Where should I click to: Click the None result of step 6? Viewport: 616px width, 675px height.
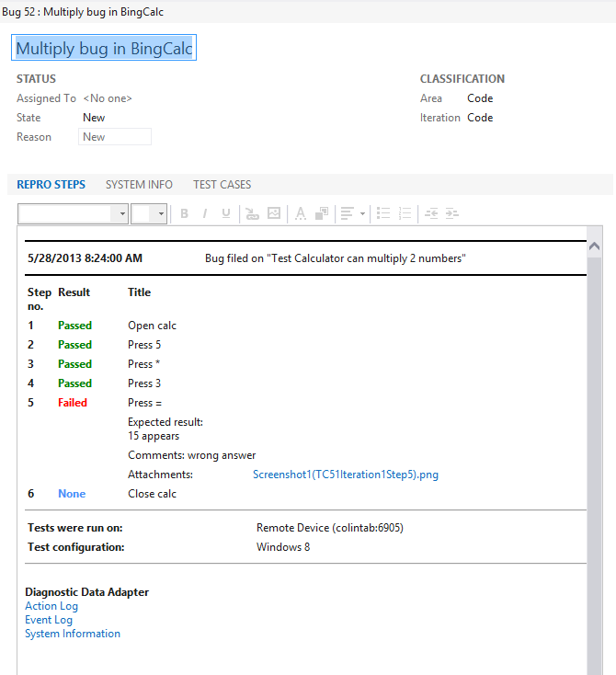72,494
